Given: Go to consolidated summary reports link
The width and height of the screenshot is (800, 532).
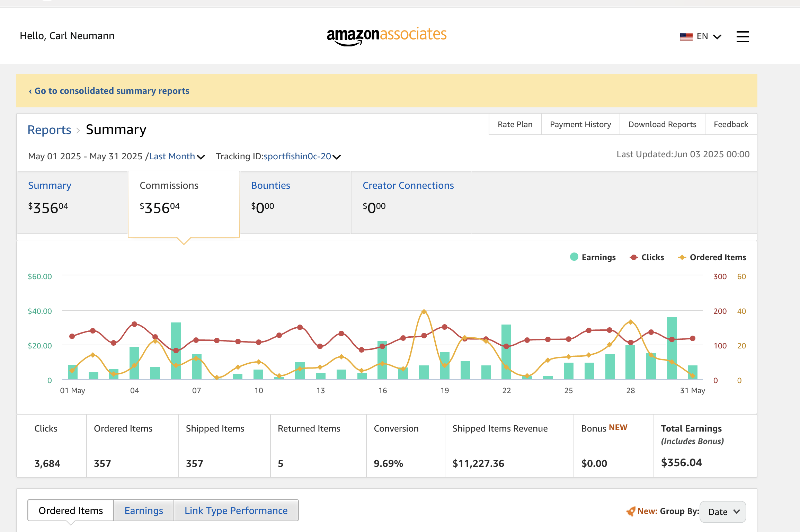Looking at the screenshot, I should click(109, 91).
